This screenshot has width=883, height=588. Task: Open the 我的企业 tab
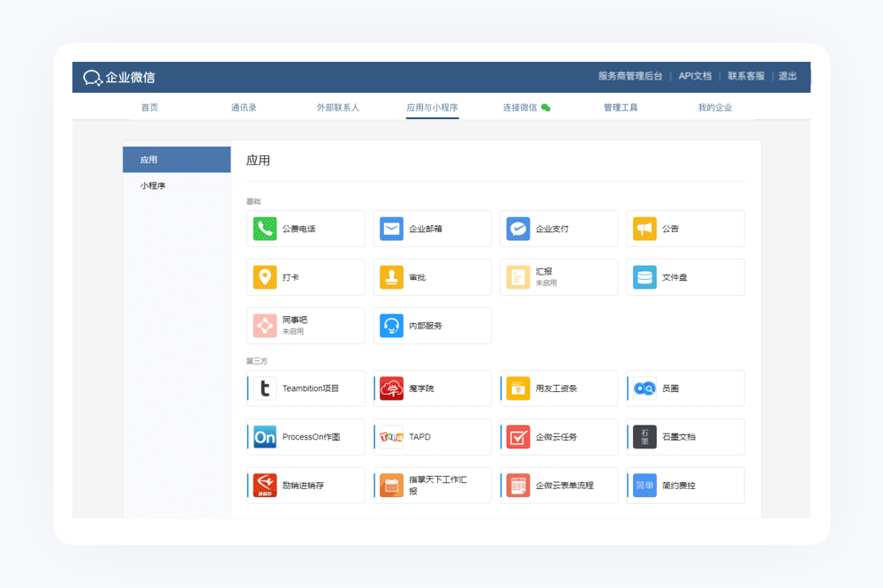[715, 107]
